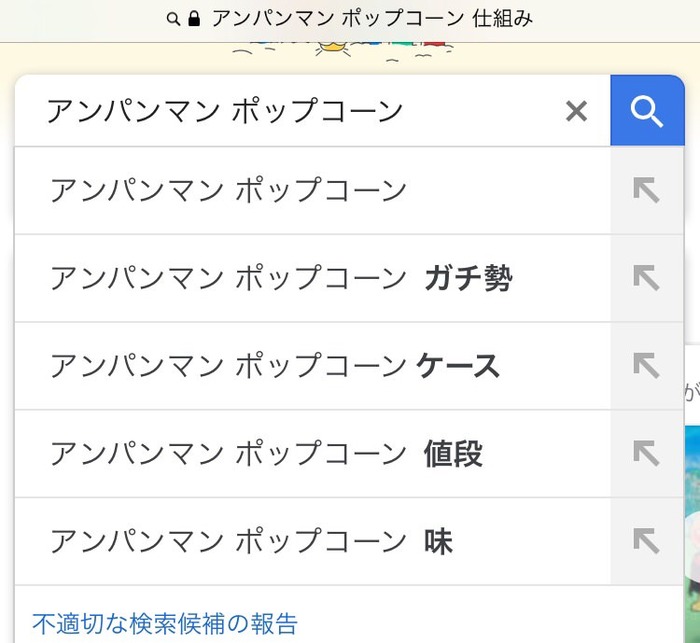700x643 pixels.
Task: Fill query using arrow beside ガチ勢 suggestion
Action: tap(646, 278)
